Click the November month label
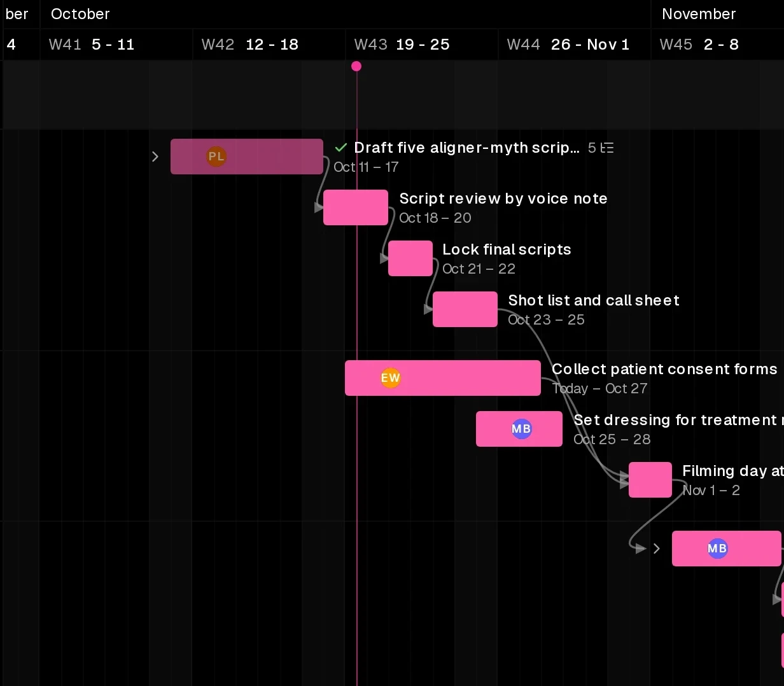Screen dimensions: 784x686 pyautogui.click(x=699, y=14)
